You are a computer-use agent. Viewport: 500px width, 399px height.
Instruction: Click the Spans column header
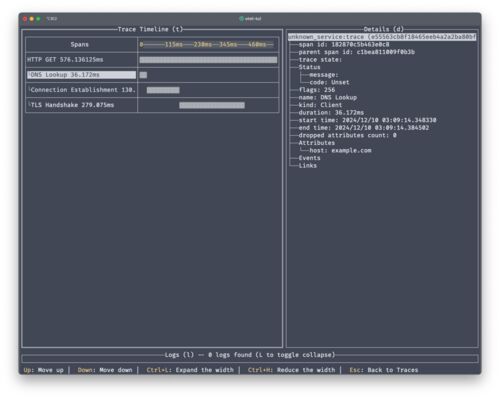point(80,44)
